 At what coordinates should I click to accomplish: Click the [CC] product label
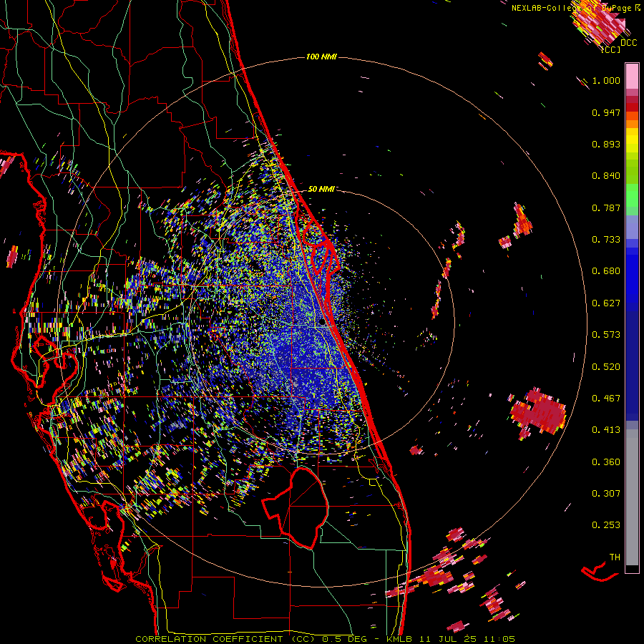coord(611,49)
